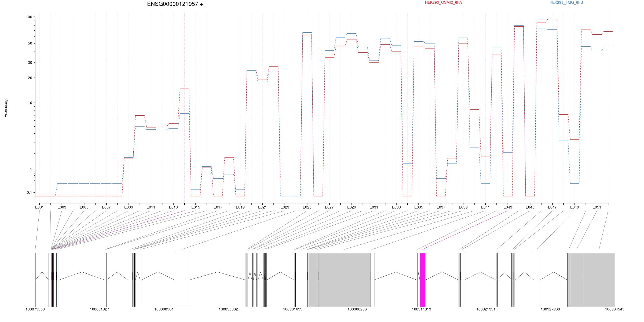
Task: Click genomic coordinate 108927968
Action: [550, 309]
